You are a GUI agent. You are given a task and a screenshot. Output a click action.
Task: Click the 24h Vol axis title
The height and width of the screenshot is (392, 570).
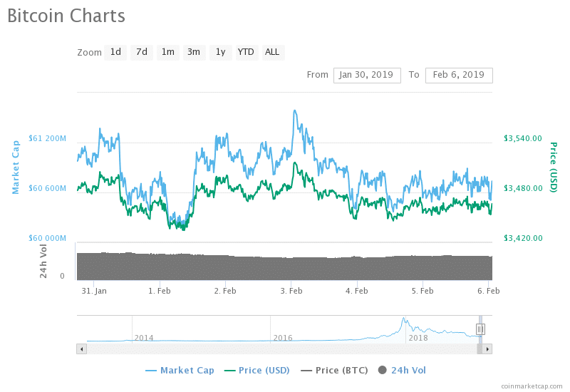[43, 261]
